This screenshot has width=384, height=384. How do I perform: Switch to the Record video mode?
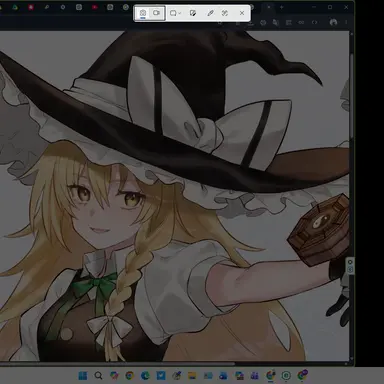pos(156,13)
